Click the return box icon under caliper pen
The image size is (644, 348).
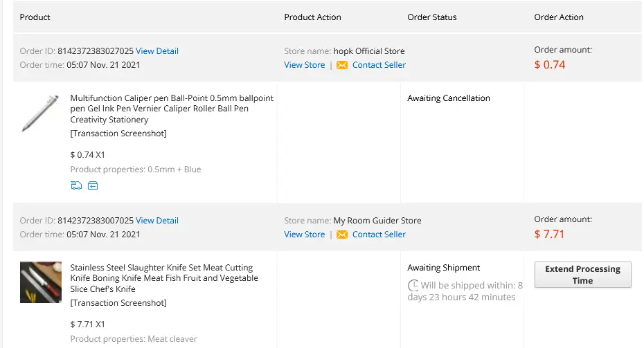click(x=93, y=185)
